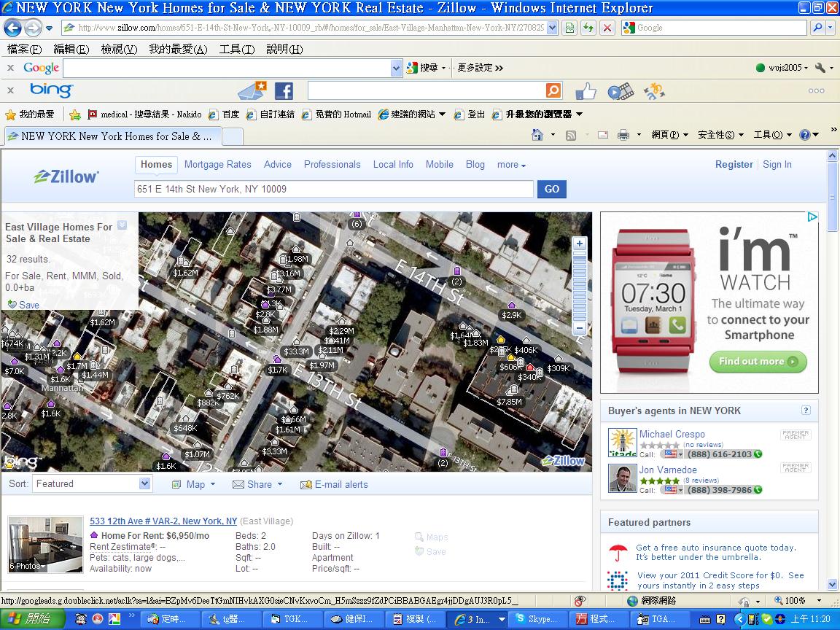The width and height of the screenshot is (840, 630).
Task: Click the map zoom-out minus button
Action: (x=579, y=327)
